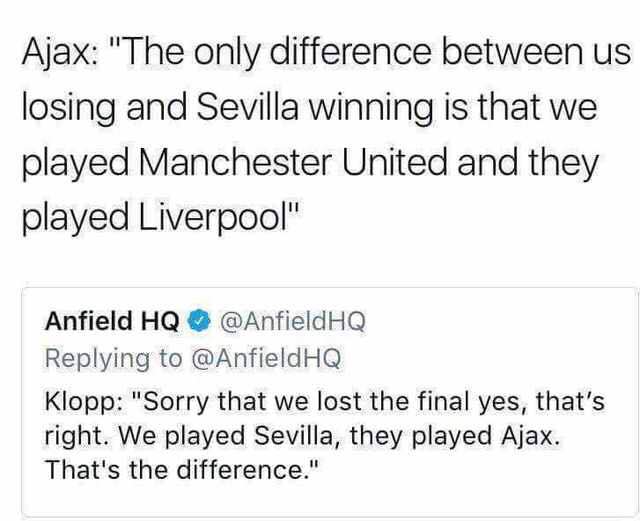Viewport: 640px width, 521px height.
Task: Click the word "Liverpool" in the main tweet
Action: 213,216
